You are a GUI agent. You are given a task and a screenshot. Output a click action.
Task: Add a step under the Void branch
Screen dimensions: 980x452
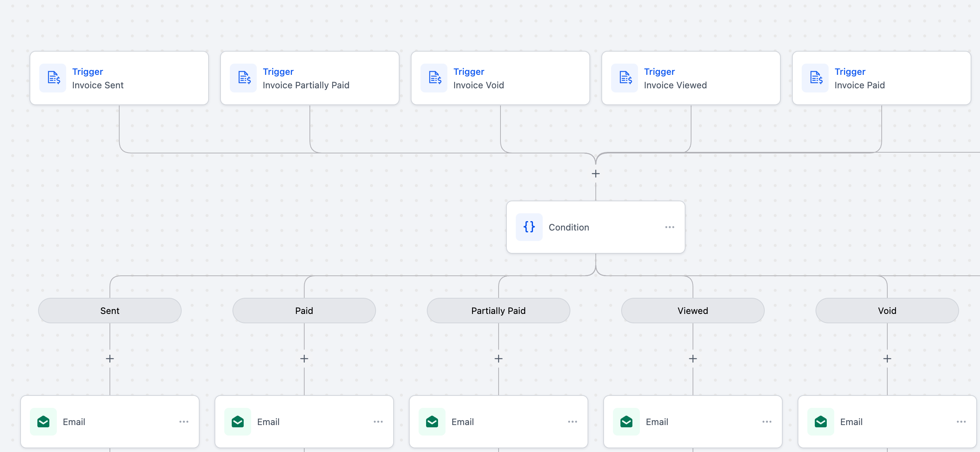click(x=887, y=359)
